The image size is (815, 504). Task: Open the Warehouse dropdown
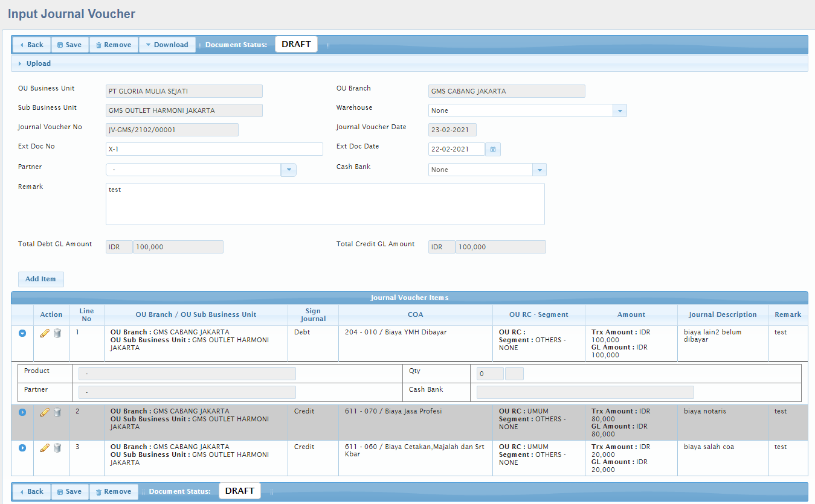(x=620, y=110)
